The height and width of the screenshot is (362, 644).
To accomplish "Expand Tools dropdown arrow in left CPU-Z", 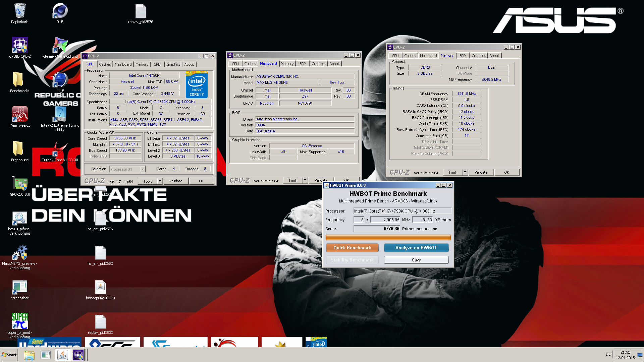I will pyautogui.click(x=160, y=181).
